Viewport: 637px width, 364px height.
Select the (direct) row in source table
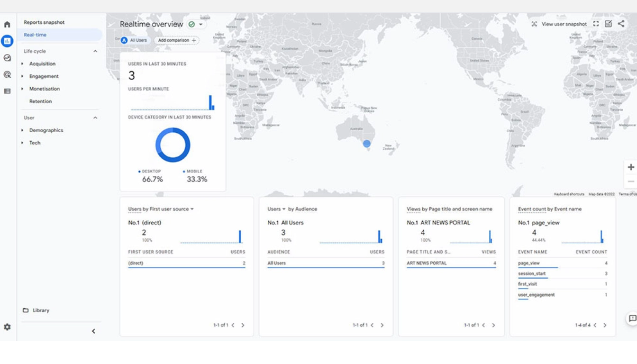coord(187,263)
